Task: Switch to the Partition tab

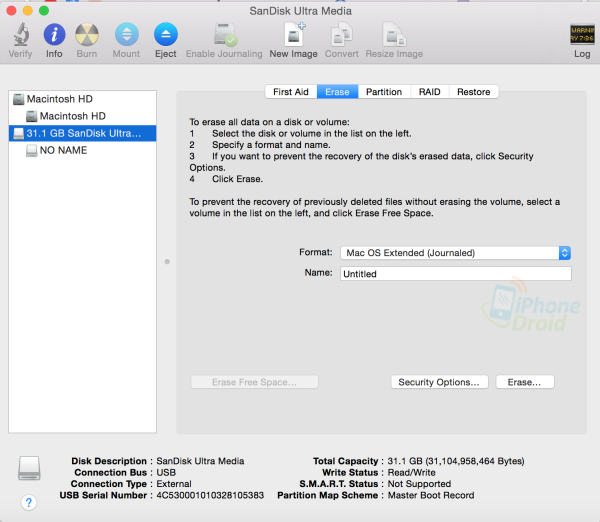Action: point(384,92)
